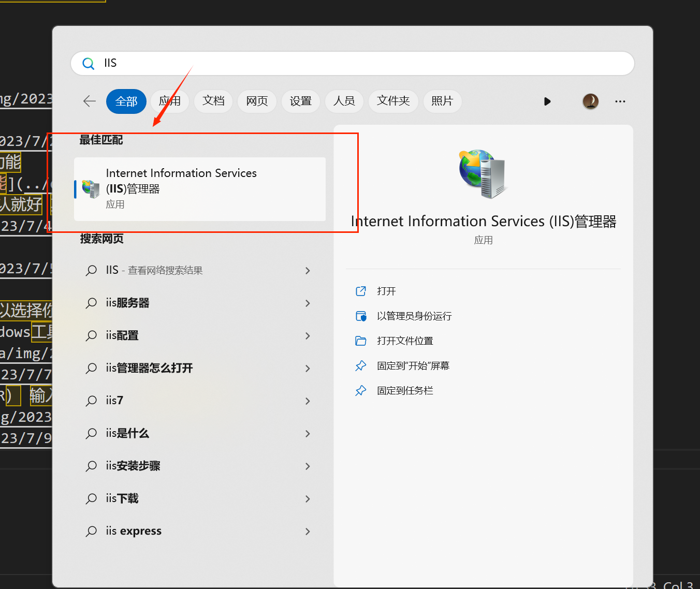
Task: Click the pin icon for 固定到开始屏幕
Action: [x=361, y=365]
